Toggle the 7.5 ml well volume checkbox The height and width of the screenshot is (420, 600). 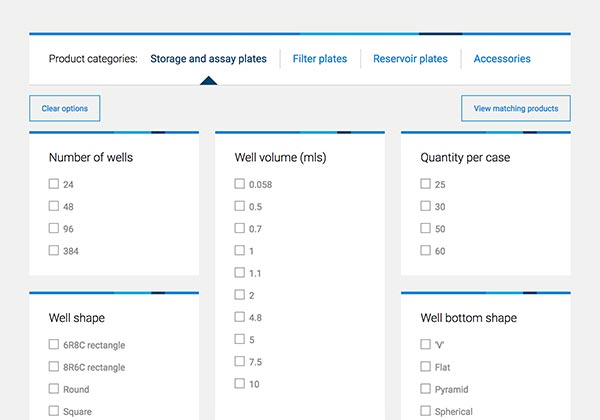240,361
